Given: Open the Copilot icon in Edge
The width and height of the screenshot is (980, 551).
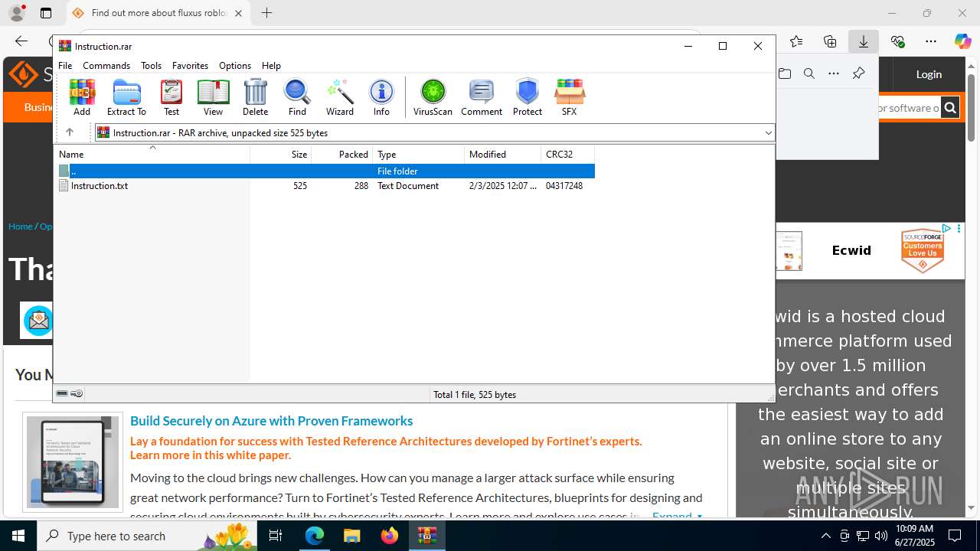Looking at the screenshot, I should click(x=962, y=41).
